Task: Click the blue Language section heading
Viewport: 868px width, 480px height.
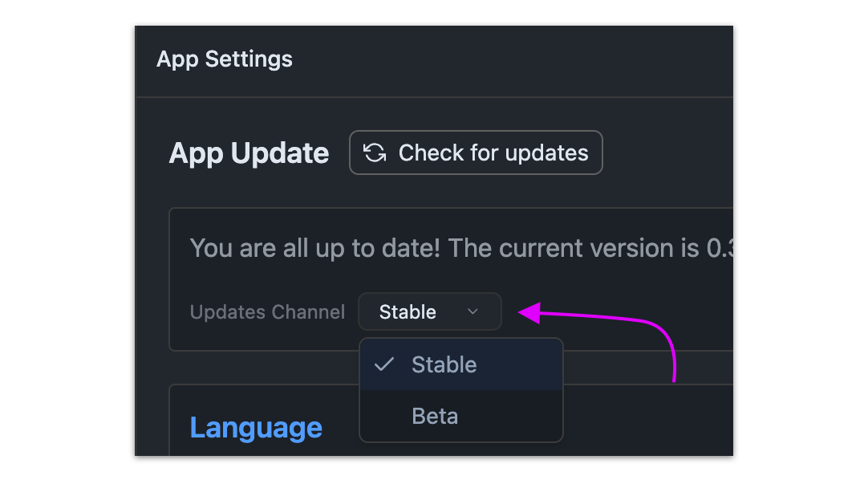Action: click(256, 427)
